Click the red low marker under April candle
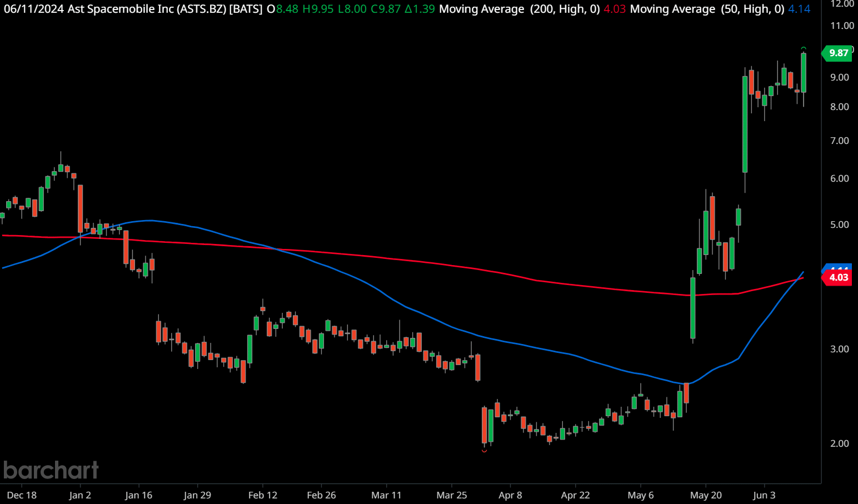858x504 pixels. click(x=484, y=451)
